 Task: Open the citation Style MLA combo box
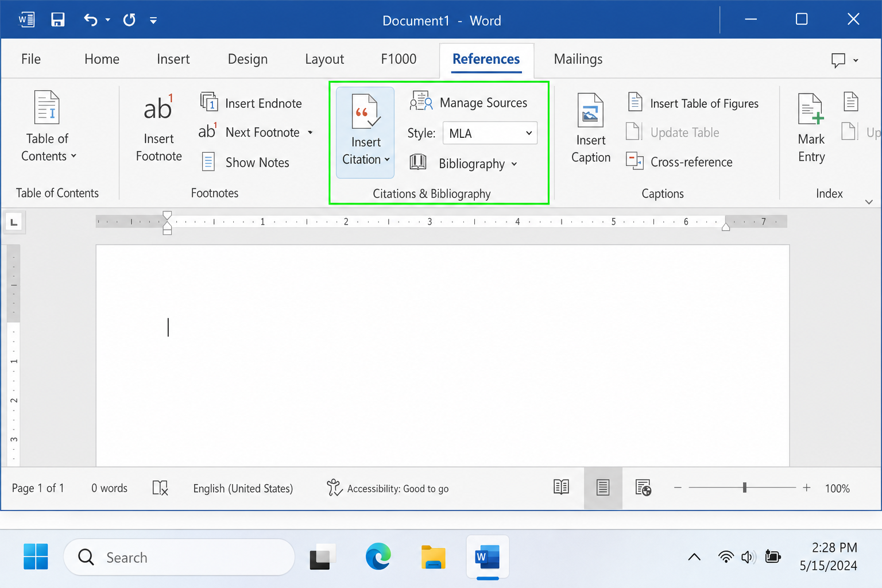click(490, 133)
